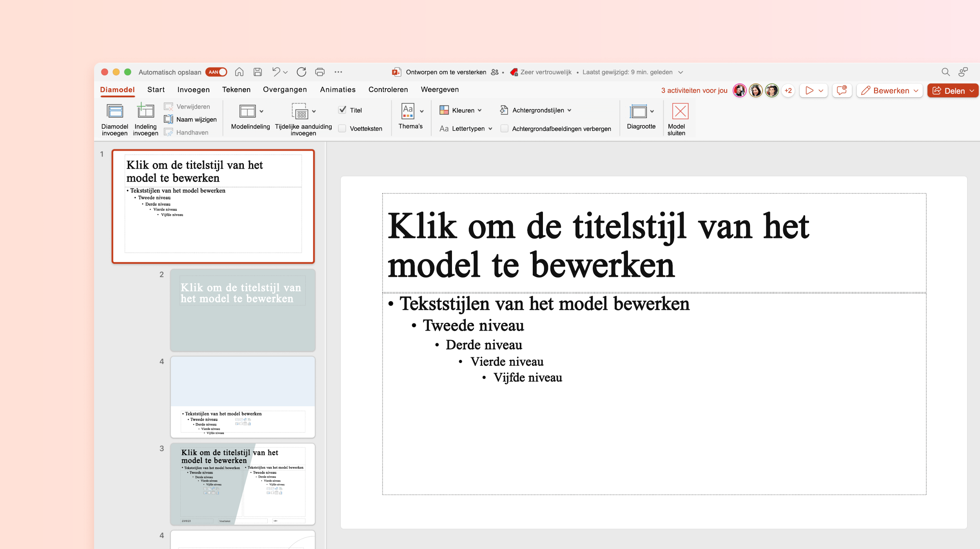Viewport: 980px width, 549px height.
Task: Click the +2 more collaborators badge
Action: tap(788, 91)
